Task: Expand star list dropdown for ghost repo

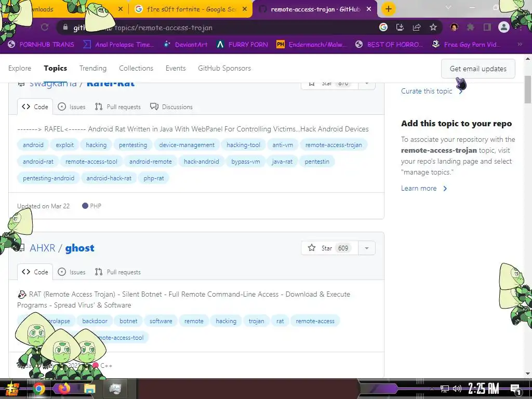Action: 366,248
